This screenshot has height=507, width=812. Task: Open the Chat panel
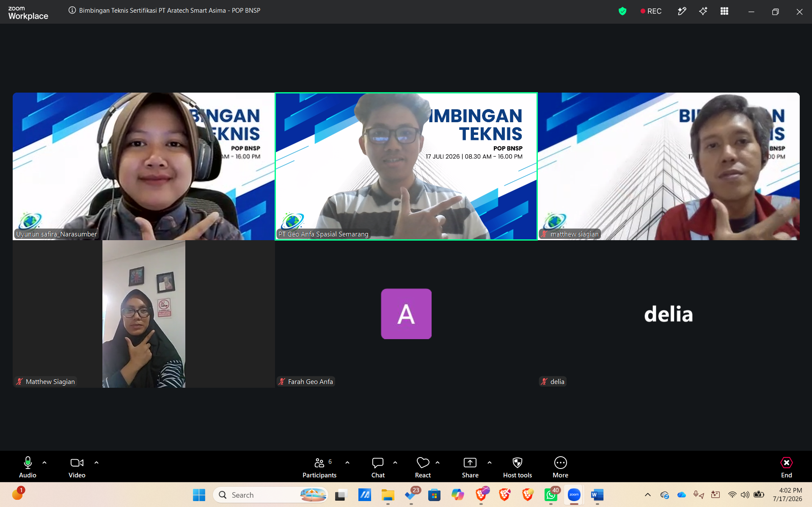pos(378,467)
